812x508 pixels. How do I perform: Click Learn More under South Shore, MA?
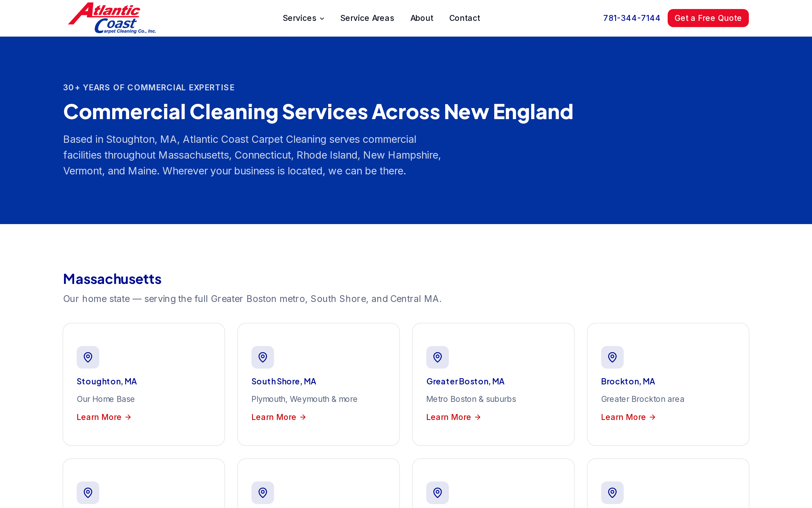[279, 417]
